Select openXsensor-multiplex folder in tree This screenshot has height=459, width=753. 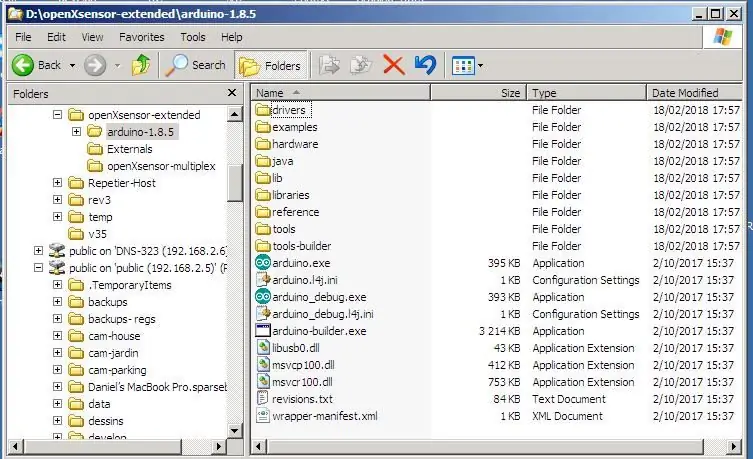pyautogui.click(x=151, y=166)
